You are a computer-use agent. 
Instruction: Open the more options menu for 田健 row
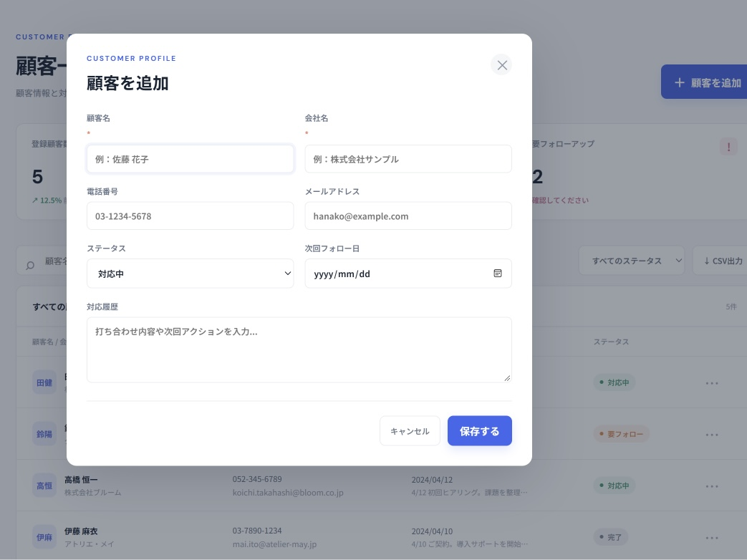tap(712, 383)
